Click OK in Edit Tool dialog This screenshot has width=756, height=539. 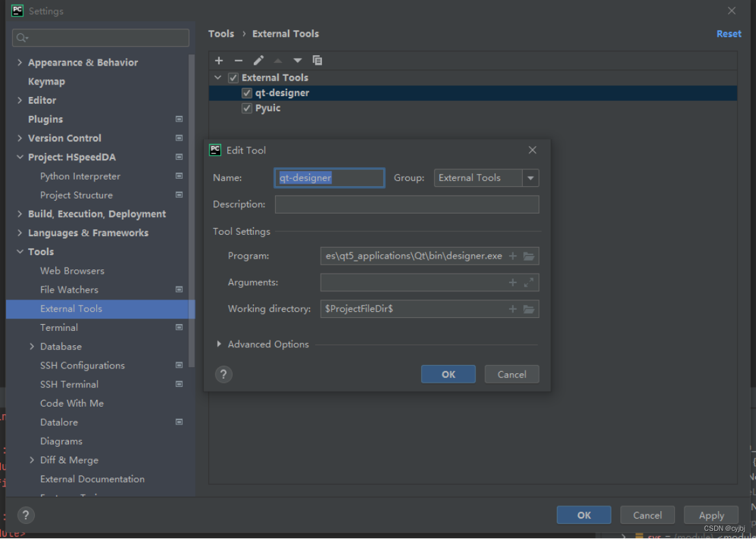point(448,375)
